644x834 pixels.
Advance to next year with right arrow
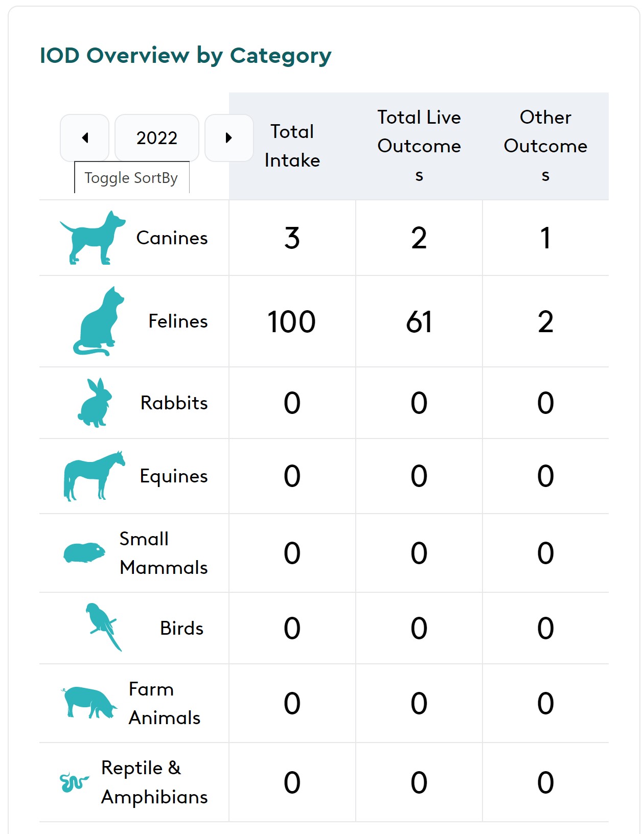228,138
